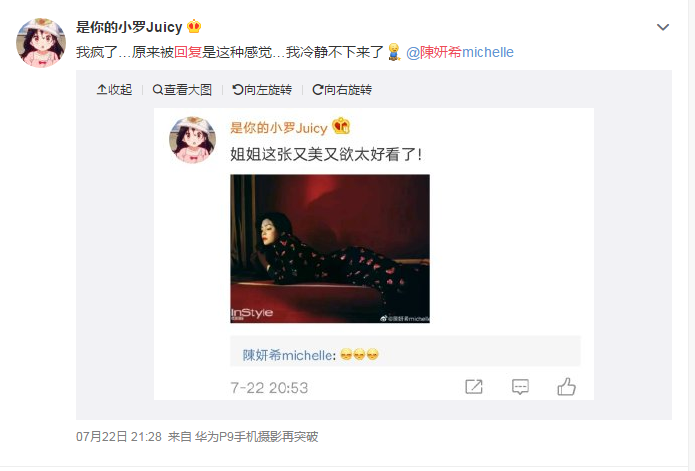
Task: Open the 07月22日 21:28 post timestamp
Action: 119,437
